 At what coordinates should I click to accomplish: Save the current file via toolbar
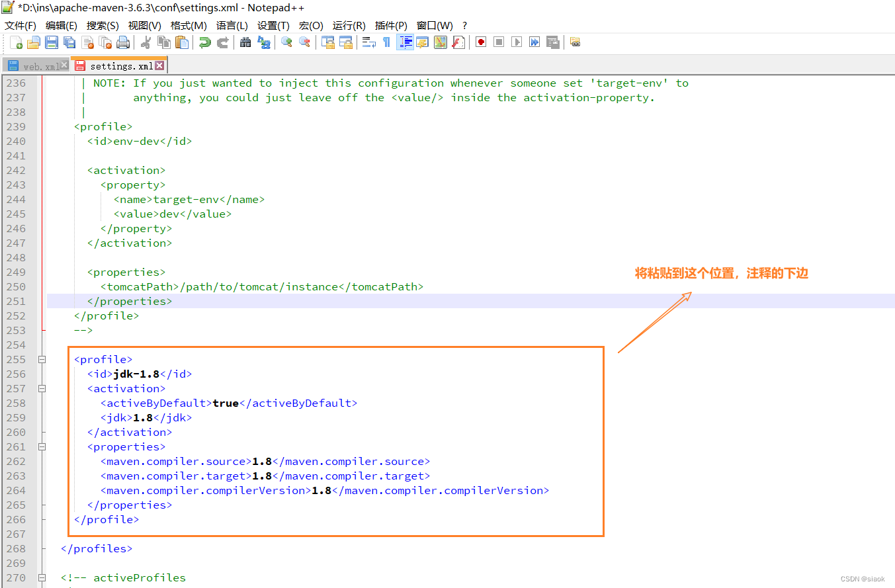tap(52, 42)
